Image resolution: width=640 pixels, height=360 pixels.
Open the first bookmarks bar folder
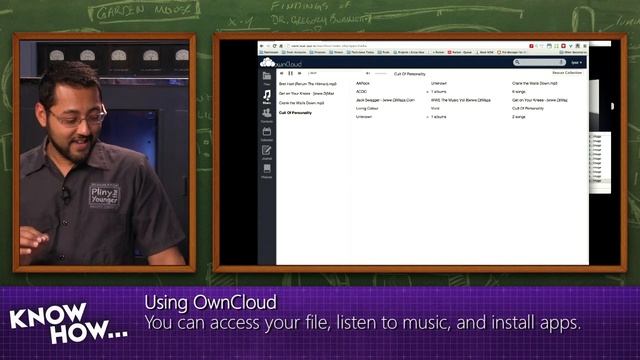(x=269, y=52)
